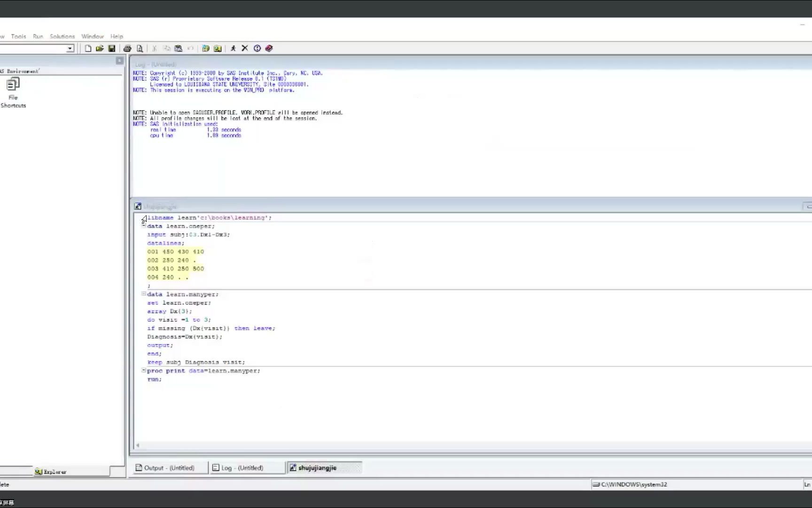This screenshot has height=508, width=812.
Task: Collapse the data learn.oneper step
Action: point(144,226)
